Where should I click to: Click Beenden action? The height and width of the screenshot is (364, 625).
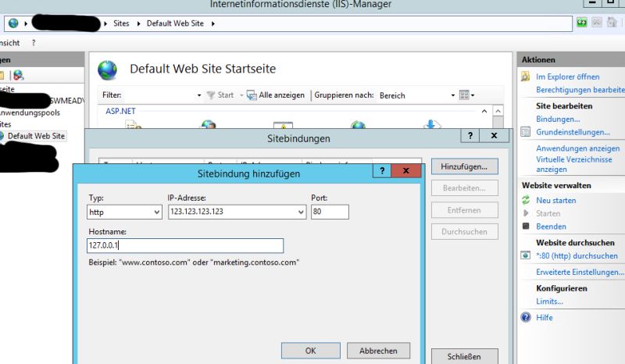point(551,227)
